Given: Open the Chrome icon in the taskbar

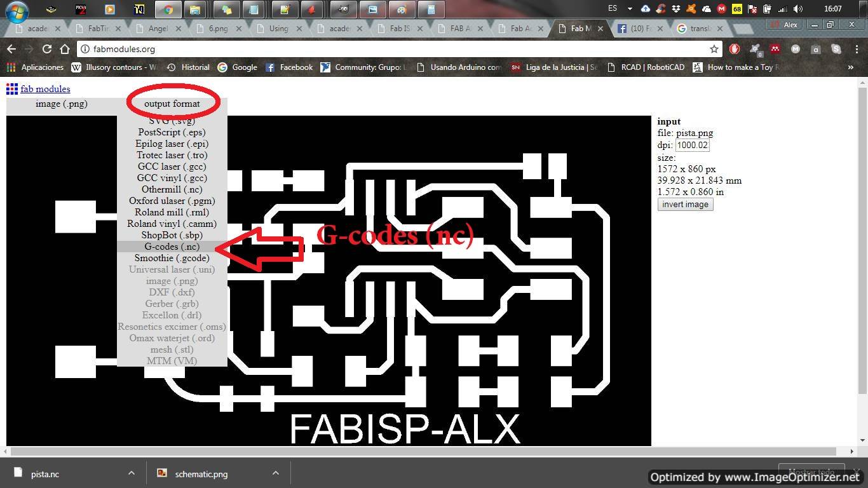Looking at the screenshot, I should point(168,10).
